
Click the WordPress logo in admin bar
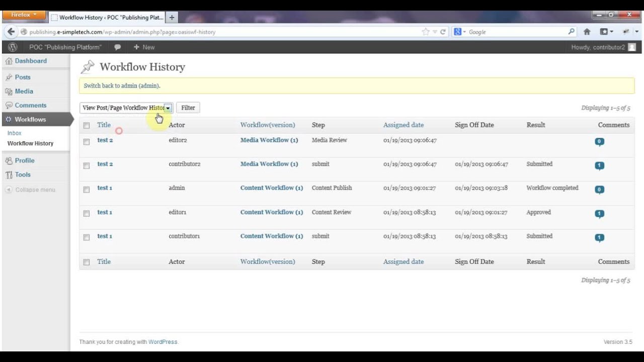tap(13, 47)
